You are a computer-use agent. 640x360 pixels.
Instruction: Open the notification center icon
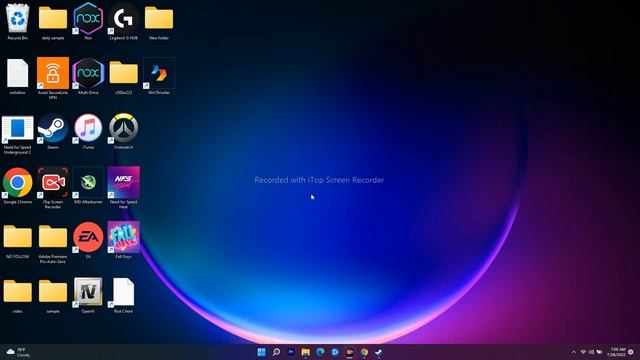[631, 352]
